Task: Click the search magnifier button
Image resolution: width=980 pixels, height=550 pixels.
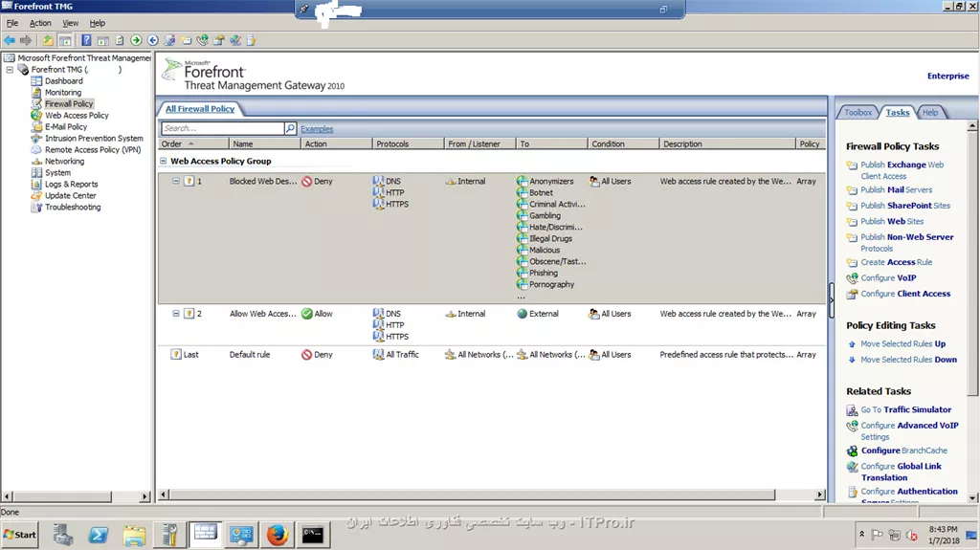Action: (x=290, y=128)
